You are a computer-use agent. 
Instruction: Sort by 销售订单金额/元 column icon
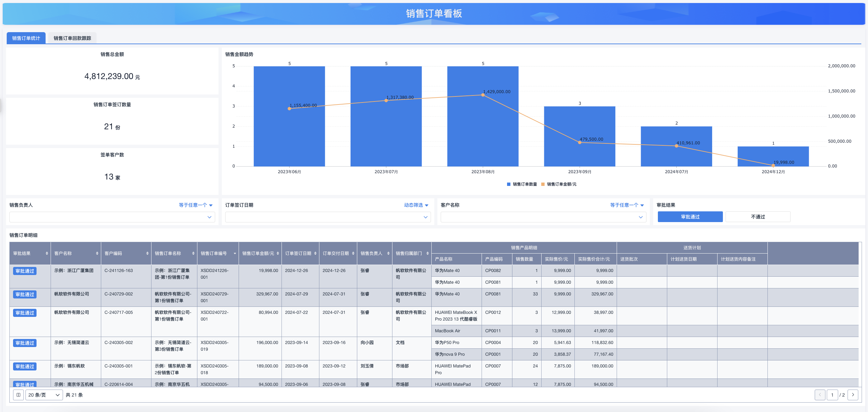tap(277, 253)
